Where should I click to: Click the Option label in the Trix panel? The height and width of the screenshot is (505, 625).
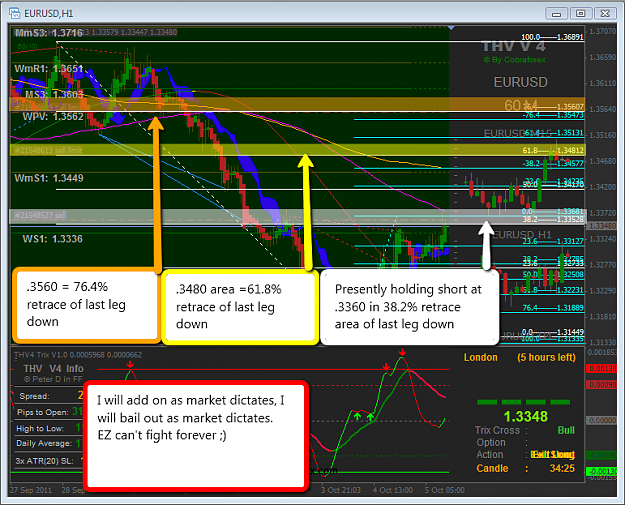point(491,442)
